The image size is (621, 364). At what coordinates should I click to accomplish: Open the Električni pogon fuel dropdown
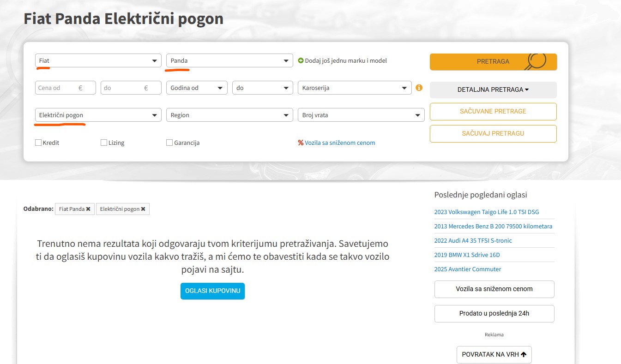[98, 115]
